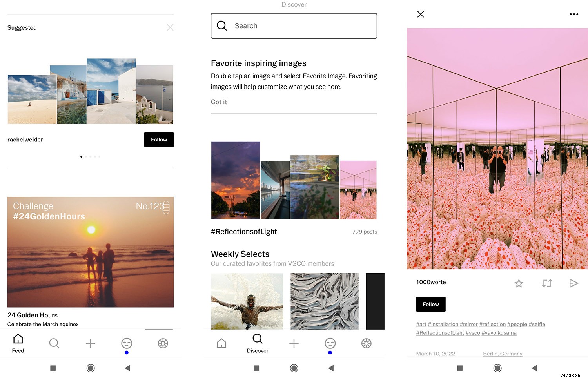This screenshot has height=379, width=588.
Task: Share the image using the send arrow
Action: tap(574, 283)
